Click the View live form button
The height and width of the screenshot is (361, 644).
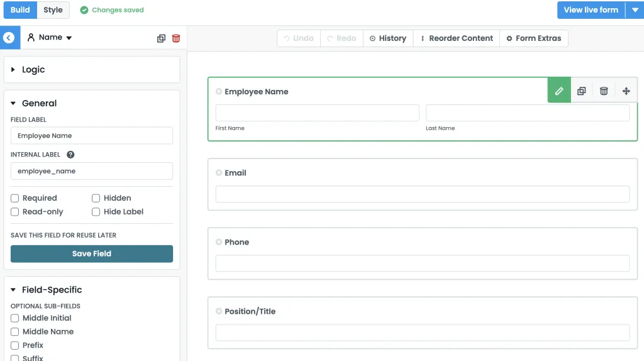coord(591,10)
